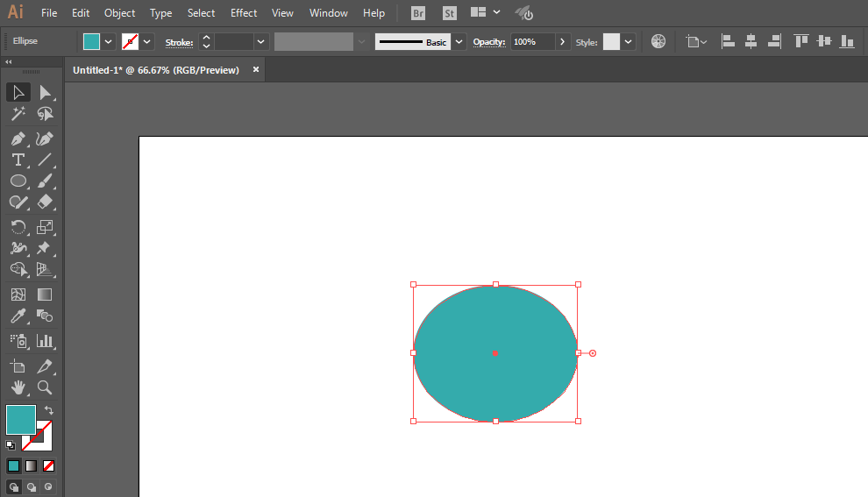Enable Draw Inside mode

point(49,487)
